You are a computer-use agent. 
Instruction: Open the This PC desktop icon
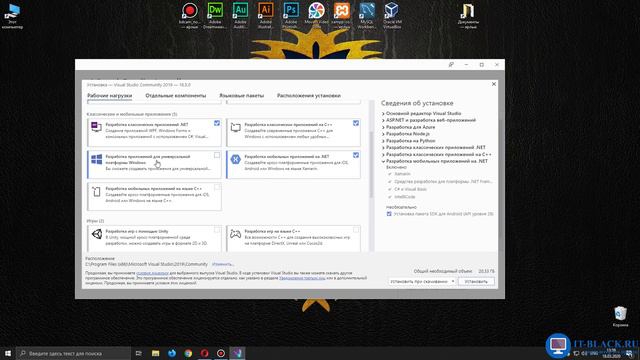[12, 16]
